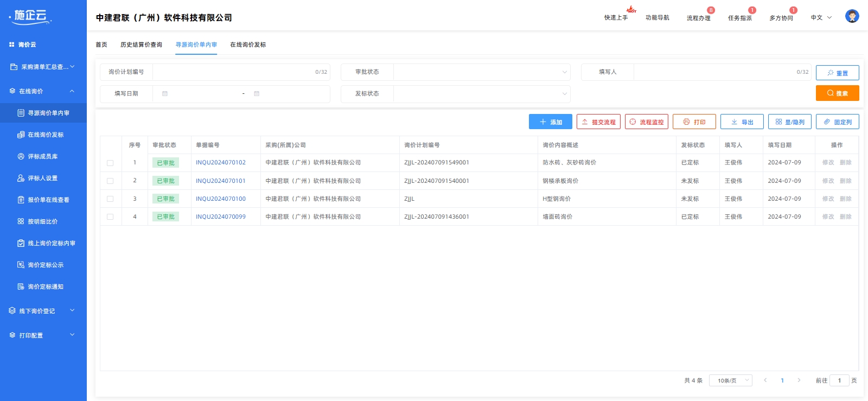Image resolution: width=868 pixels, height=401 pixels.
Task: Click the user avatar icon
Action: tap(852, 16)
